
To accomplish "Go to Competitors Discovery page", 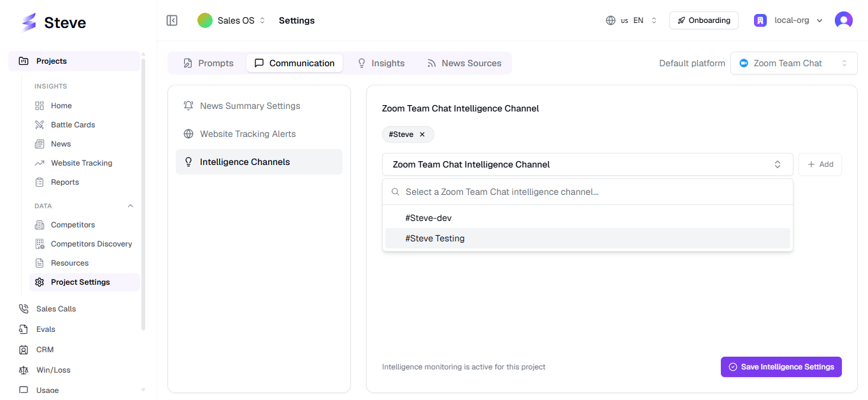I will 84,244.
